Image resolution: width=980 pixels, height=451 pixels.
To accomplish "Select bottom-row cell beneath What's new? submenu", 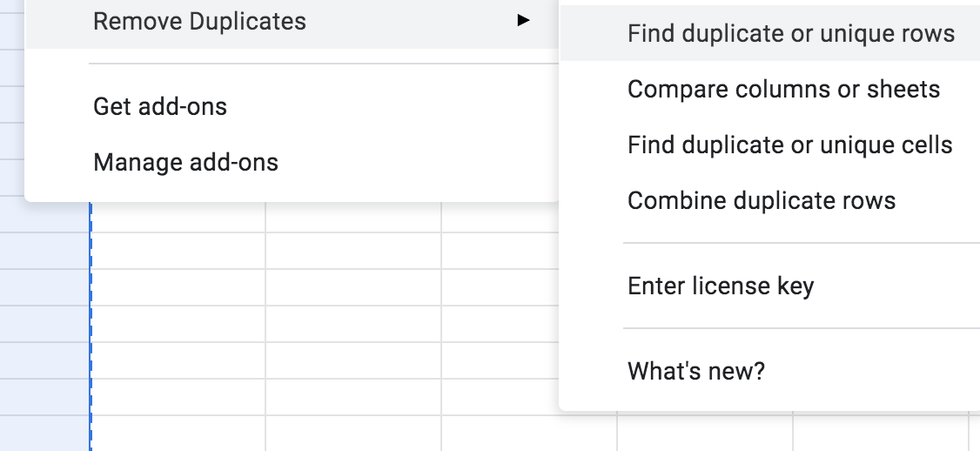I will coord(705,433).
